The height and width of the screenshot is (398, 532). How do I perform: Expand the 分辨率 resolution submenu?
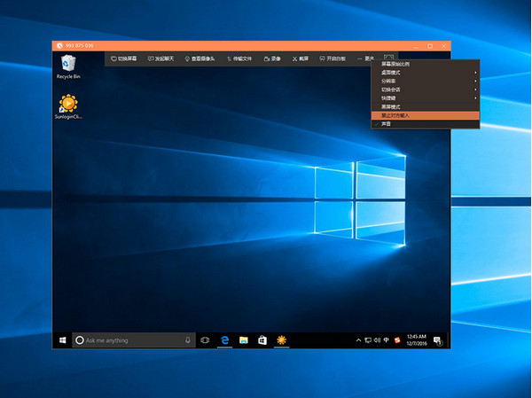(388, 82)
